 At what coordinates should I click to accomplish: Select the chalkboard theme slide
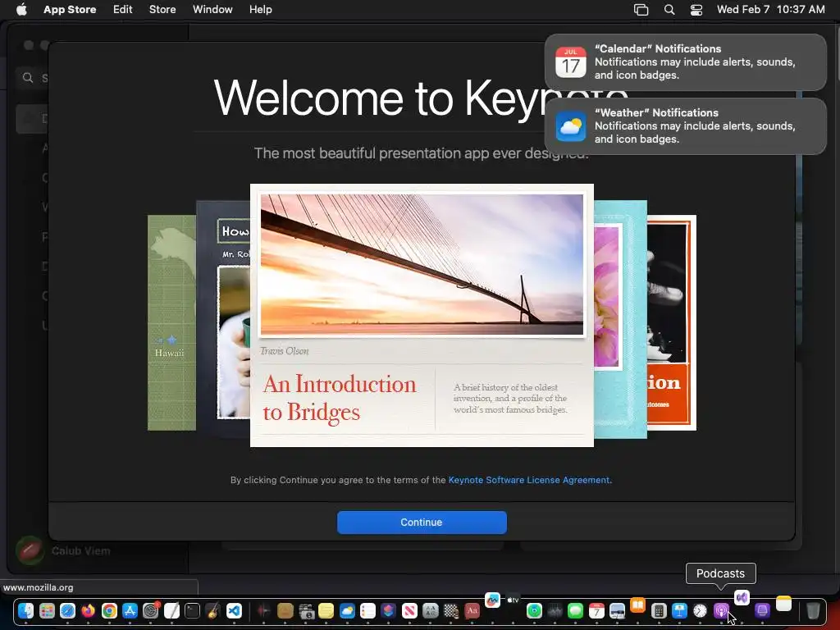pyautogui.click(x=223, y=319)
